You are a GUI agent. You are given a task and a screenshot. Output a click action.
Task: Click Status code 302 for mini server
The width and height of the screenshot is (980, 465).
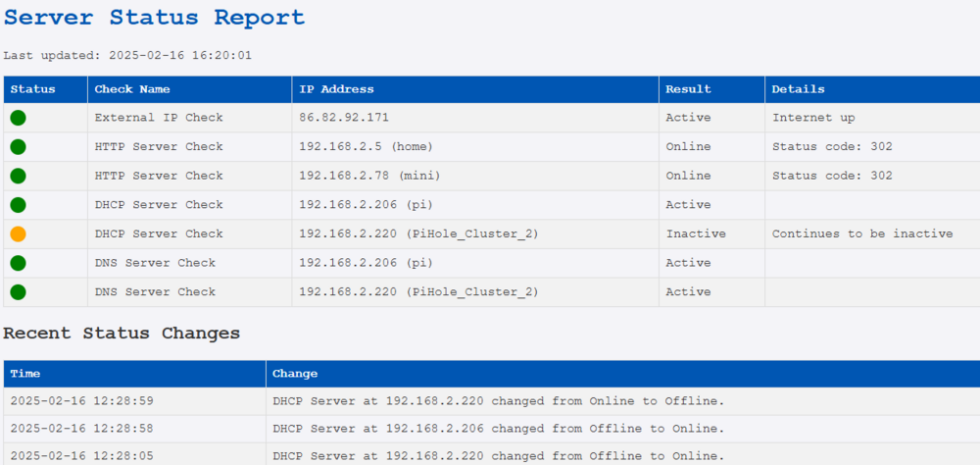832,176
